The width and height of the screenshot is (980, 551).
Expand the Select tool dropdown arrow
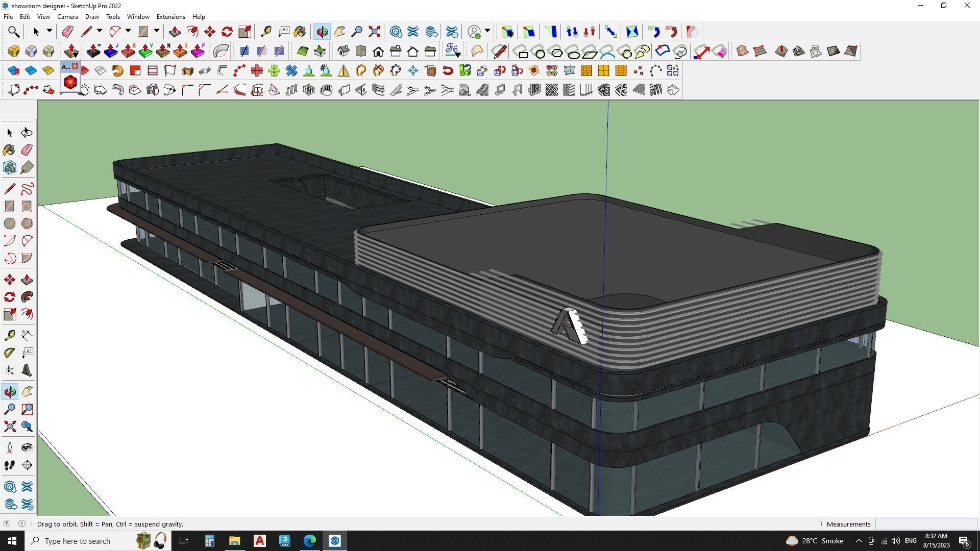[x=49, y=31]
